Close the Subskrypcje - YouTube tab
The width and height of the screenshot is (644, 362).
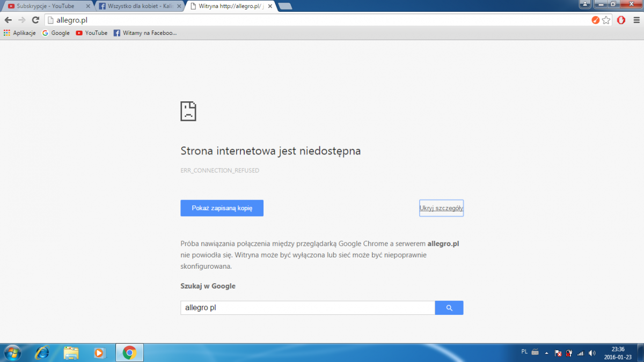[88, 6]
